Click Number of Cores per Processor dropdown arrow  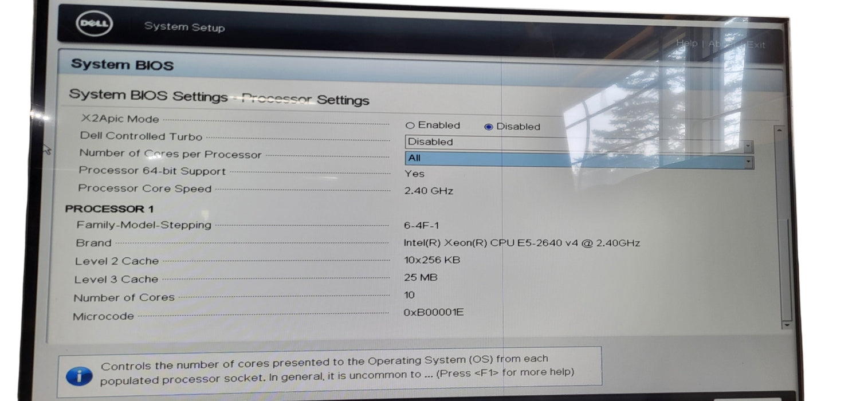749,163
